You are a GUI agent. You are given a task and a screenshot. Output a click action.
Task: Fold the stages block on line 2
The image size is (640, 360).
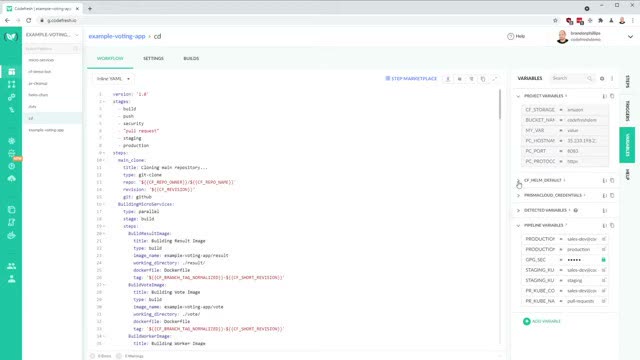click(104, 102)
